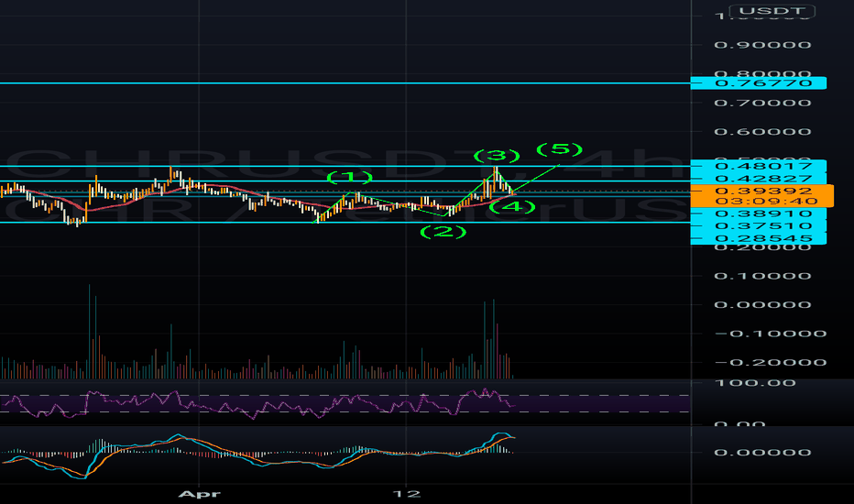854x504 pixels.
Task: Click the 0.70000 value on price scale
Action: tap(762, 103)
